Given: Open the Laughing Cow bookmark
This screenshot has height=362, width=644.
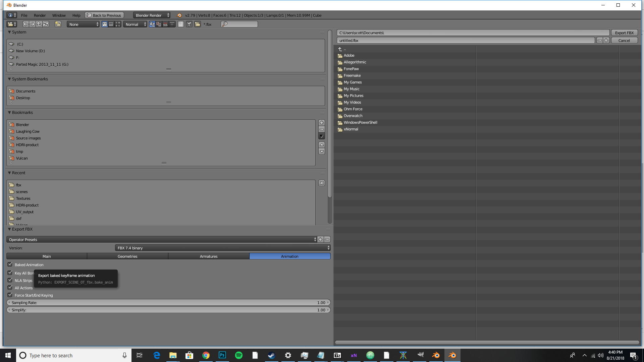Looking at the screenshot, I should click(28, 131).
